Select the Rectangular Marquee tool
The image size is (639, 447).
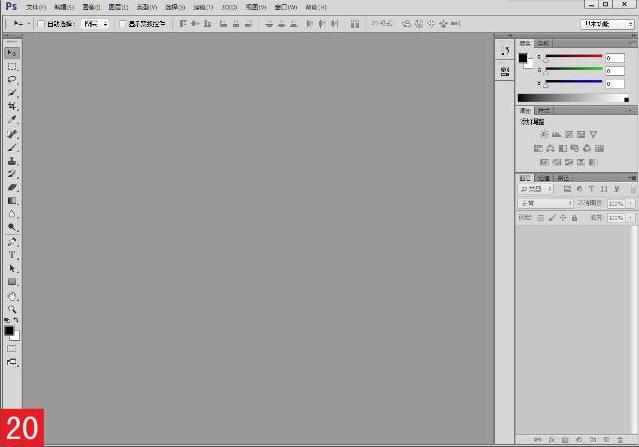point(12,66)
